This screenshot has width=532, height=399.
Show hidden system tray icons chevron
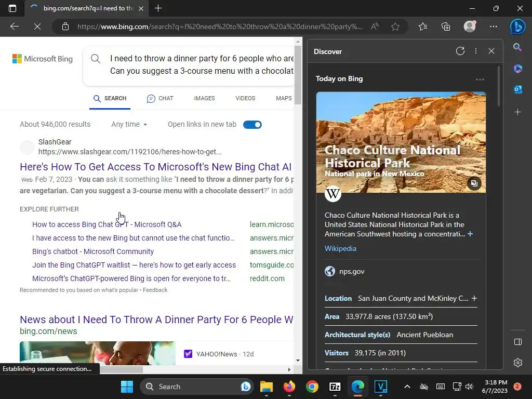click(x=407, y=387)
